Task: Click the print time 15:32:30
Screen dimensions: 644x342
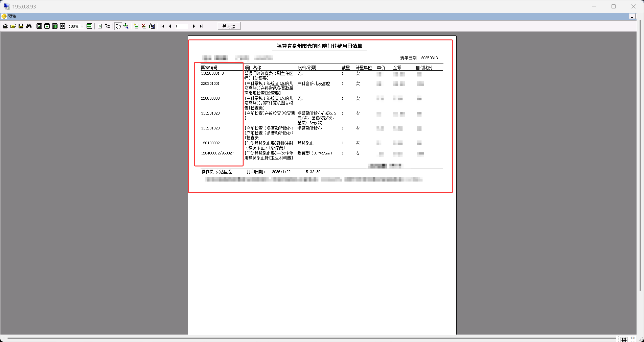Action: tap(312, 172)
